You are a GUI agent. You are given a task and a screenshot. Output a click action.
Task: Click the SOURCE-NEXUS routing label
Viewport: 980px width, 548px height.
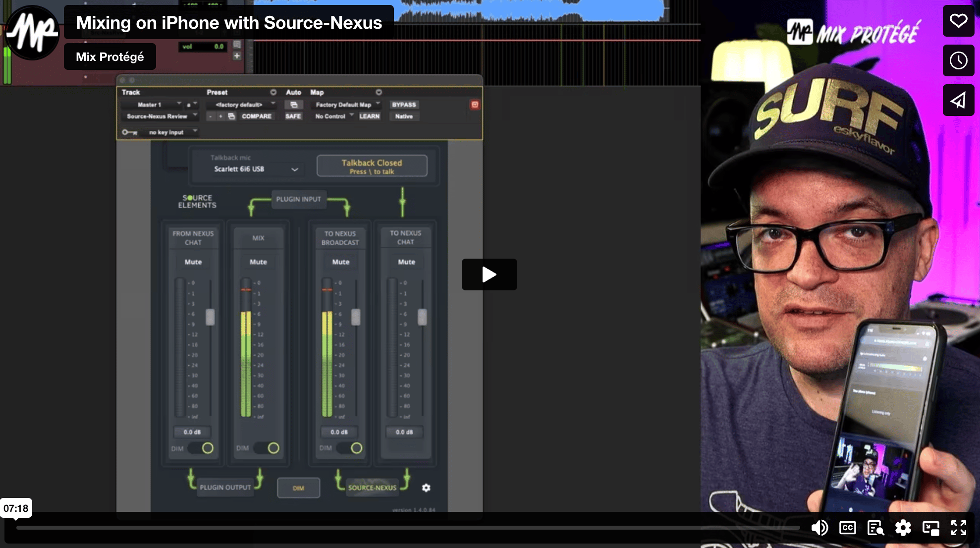tap(372, 488)
